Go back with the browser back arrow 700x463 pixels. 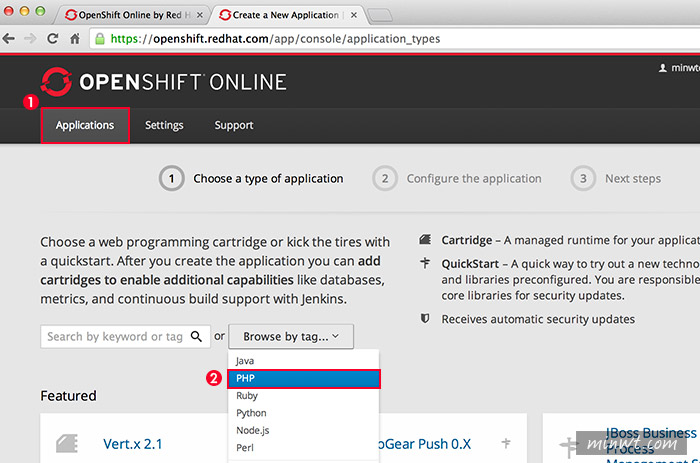[x=8, y=39]
